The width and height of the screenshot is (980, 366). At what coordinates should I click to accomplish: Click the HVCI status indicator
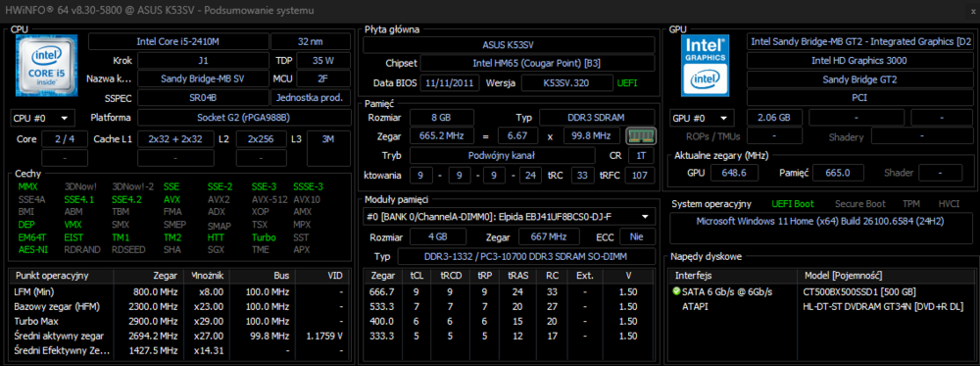coord(949,204)
